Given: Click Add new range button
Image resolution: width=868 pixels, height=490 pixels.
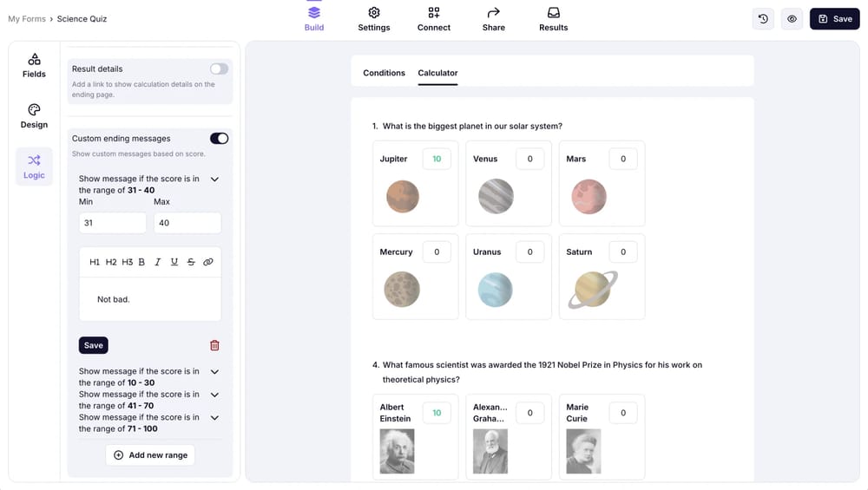Looking at the screenshot, I should [150, 455].
